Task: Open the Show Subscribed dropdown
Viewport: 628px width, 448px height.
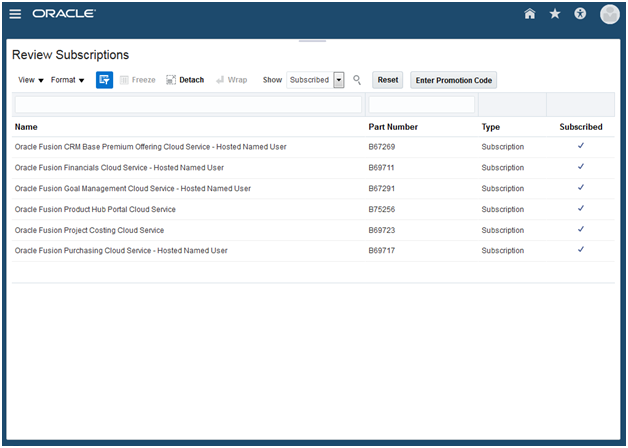Action: coord(339,80)
